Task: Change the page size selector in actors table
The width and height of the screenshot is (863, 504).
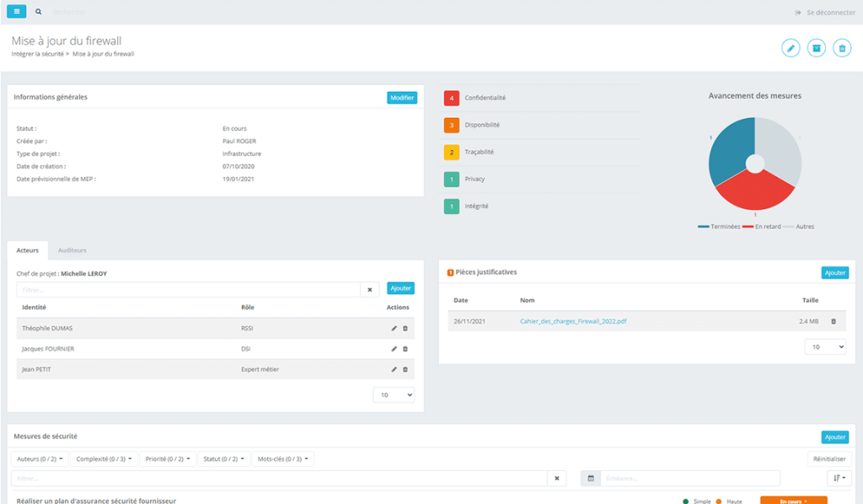Action: coord(394,394)
